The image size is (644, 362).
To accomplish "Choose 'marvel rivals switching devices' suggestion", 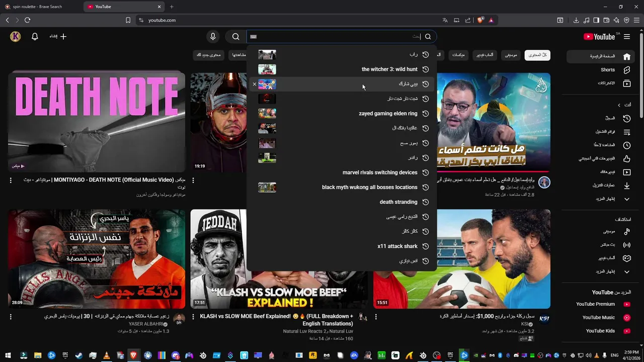I will (342, 172).
